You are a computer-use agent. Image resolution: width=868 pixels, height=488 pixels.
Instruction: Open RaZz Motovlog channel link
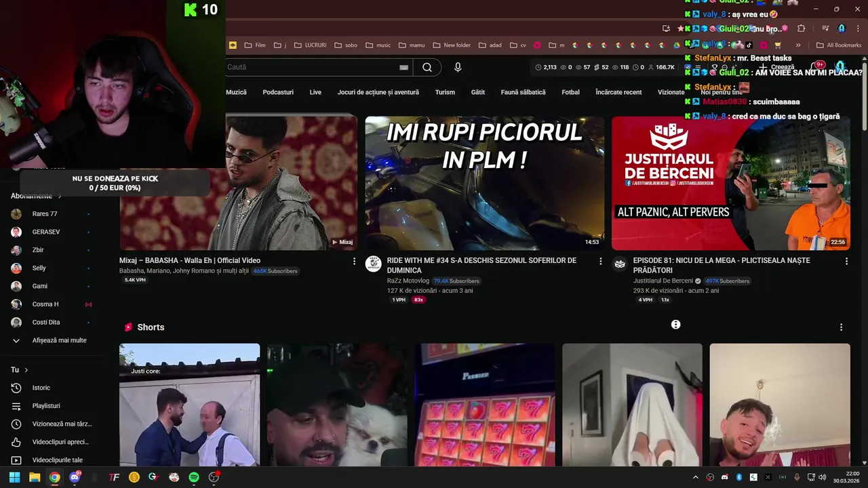coord(408,281)
